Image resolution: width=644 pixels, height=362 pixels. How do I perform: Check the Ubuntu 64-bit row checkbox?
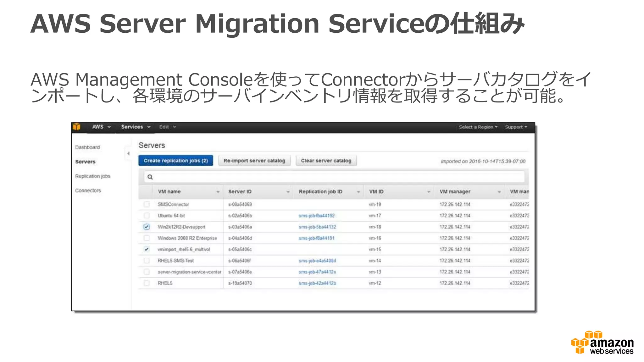point(147,216)
